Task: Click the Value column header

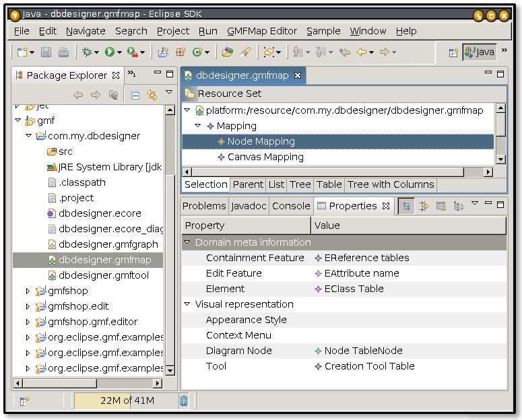Action: 408,225
